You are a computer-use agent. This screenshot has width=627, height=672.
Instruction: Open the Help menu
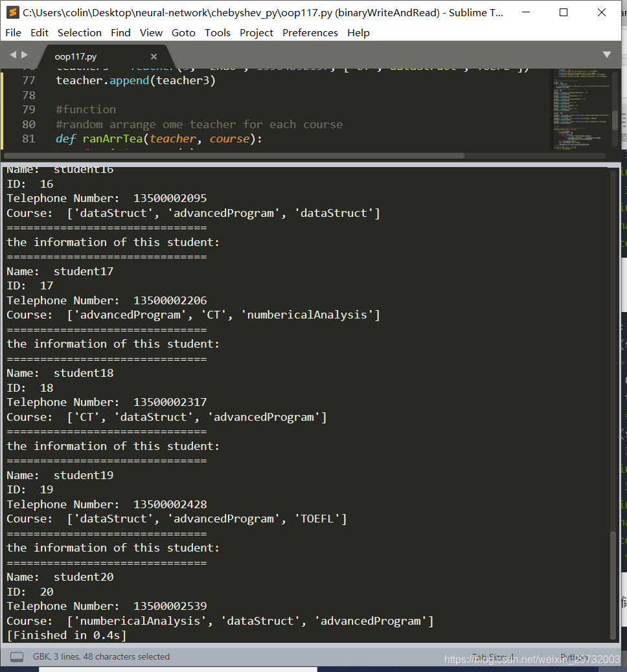[x=359, y=32]
